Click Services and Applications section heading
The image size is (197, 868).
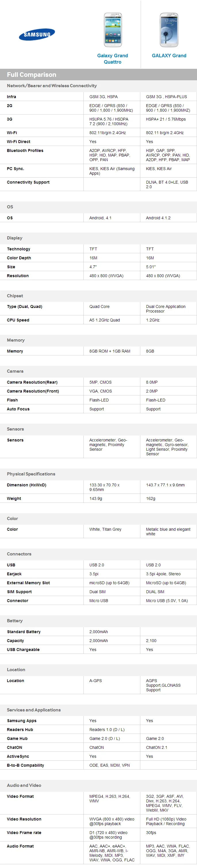(34, 710)
